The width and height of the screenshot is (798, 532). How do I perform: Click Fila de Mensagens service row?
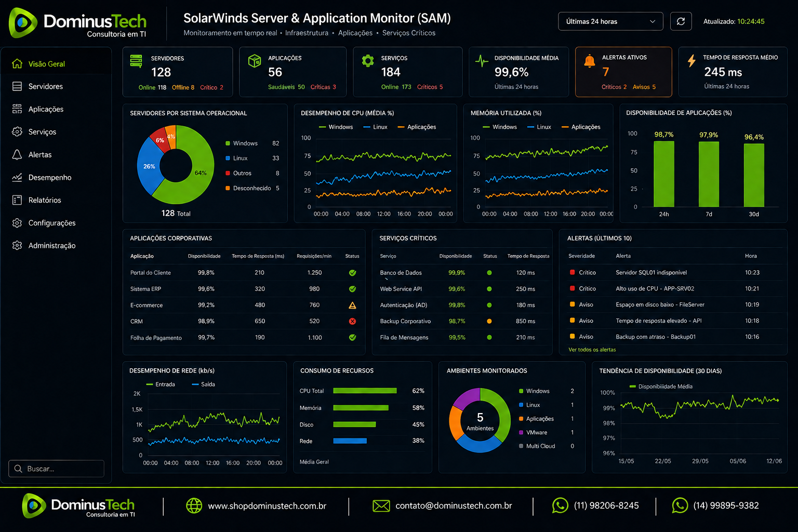[462, 337]
